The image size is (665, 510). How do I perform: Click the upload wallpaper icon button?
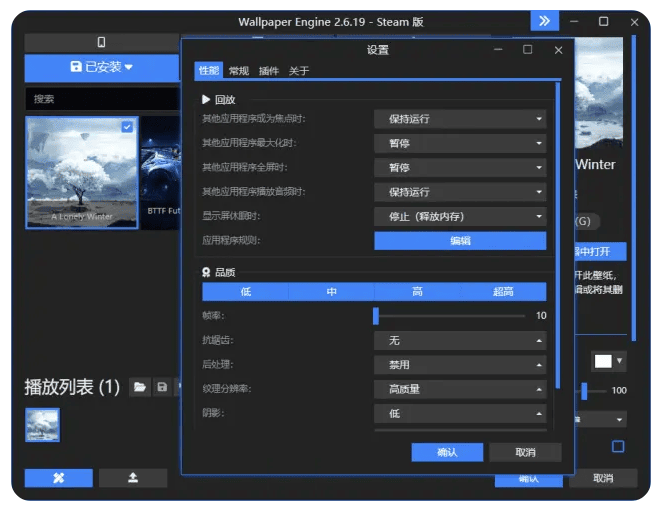pyautogui.click(x=133, y=478)
